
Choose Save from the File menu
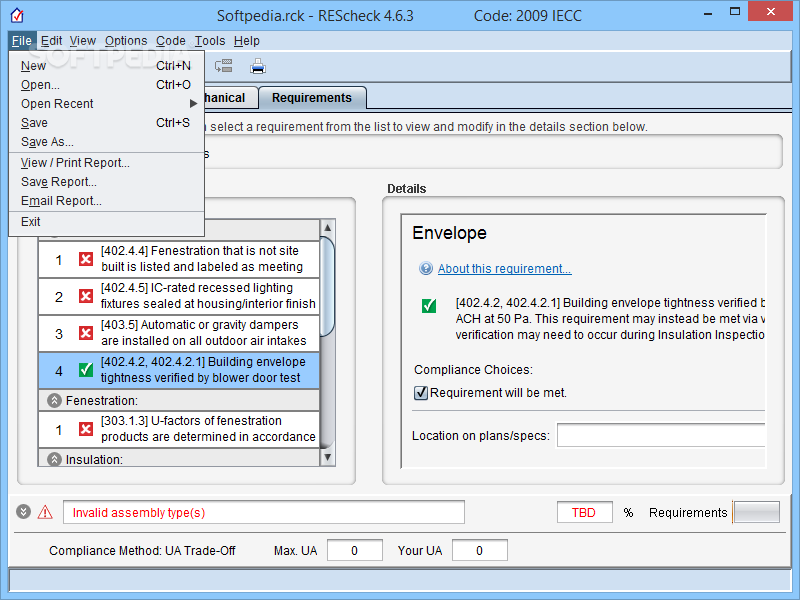point(106,123)
